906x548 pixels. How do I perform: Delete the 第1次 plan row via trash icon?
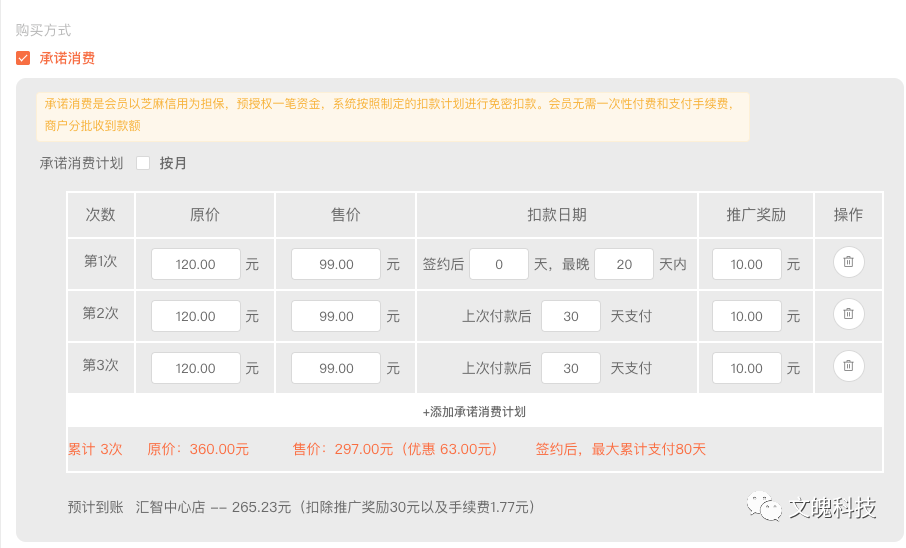(x=848, y=262)
